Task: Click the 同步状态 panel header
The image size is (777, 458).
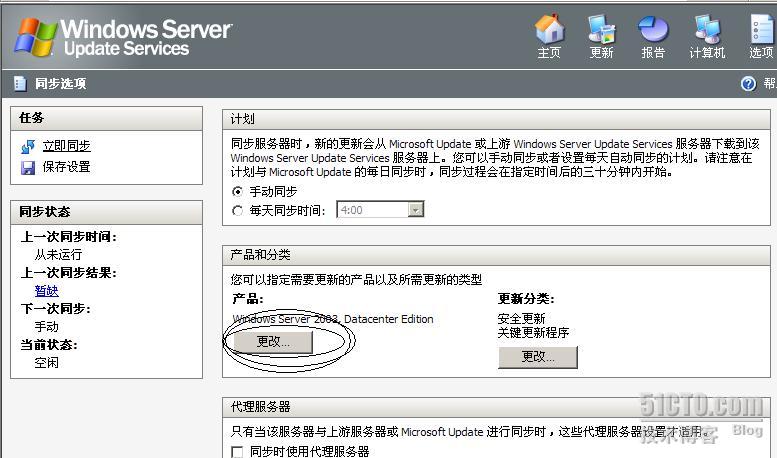Action: tap(107, 212)
